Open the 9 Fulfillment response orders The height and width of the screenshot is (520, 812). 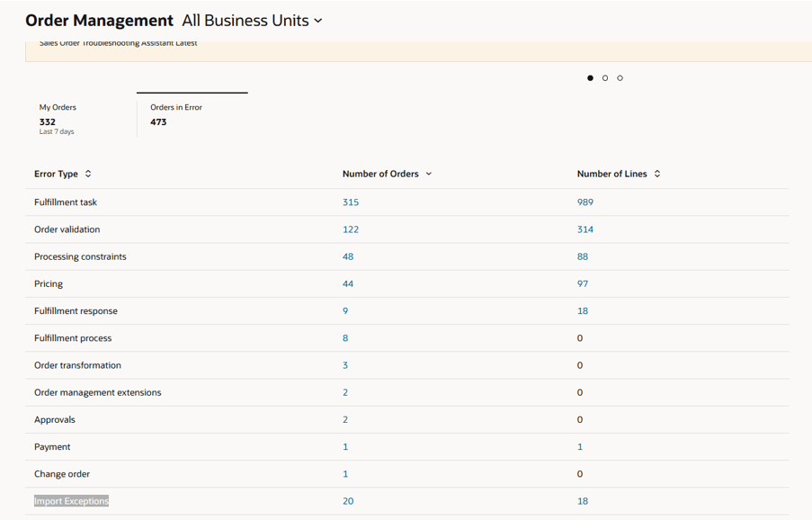(x=345, y=311)
